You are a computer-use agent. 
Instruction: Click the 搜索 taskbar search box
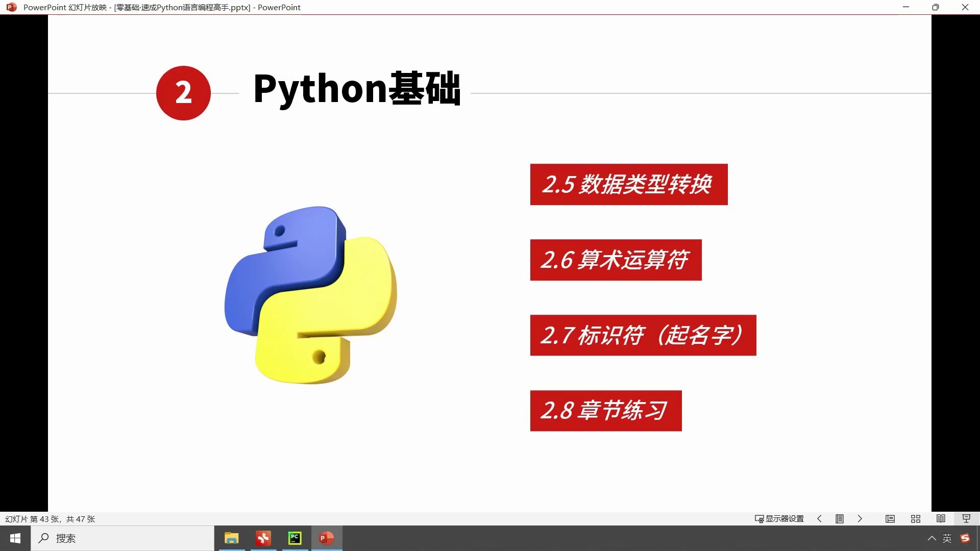pos(122,538)
